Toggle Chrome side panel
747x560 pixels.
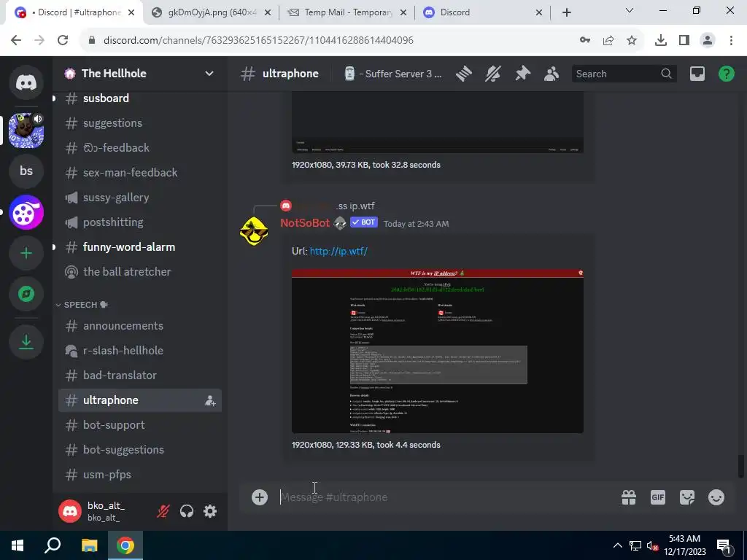coord(684,41)
